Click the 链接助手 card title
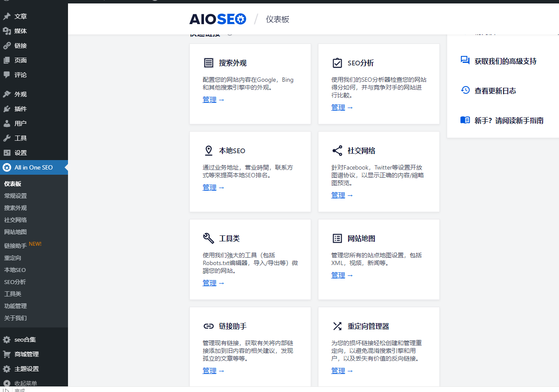The width and height of the screenshot is (559, 392). 233,327
